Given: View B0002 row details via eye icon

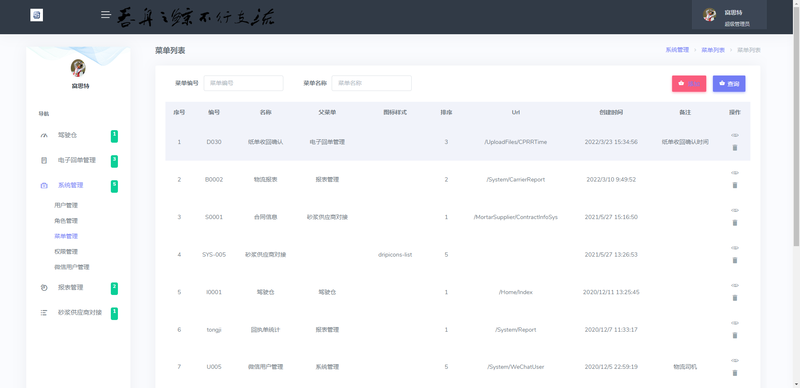Looking at the screenshot, I should click(x=735, y=173).
